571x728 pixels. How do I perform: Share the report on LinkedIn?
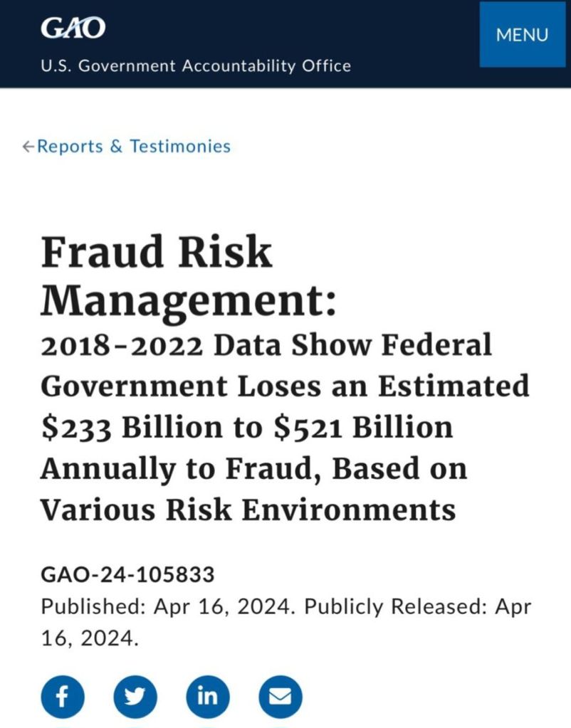tap(207, 695)
